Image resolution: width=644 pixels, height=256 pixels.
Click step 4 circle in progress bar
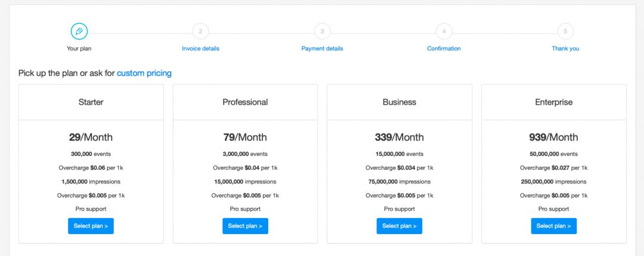pos(444,31)
